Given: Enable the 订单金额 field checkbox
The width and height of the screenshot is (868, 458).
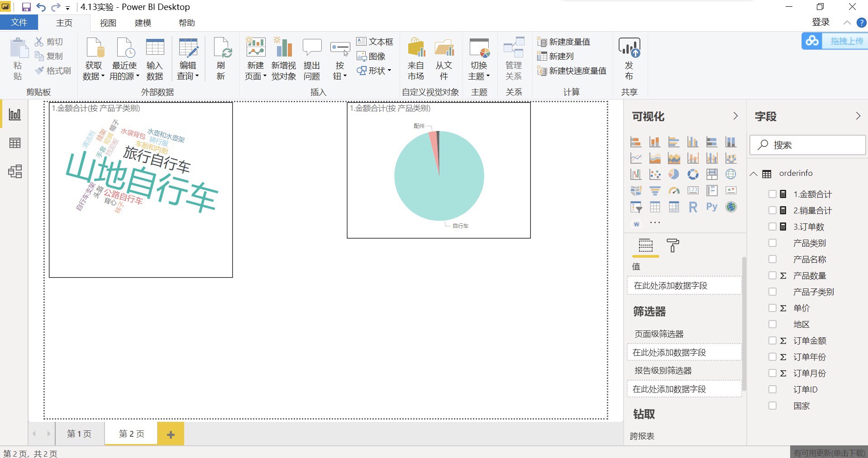Looking at the screenshot, I should 773,340.
